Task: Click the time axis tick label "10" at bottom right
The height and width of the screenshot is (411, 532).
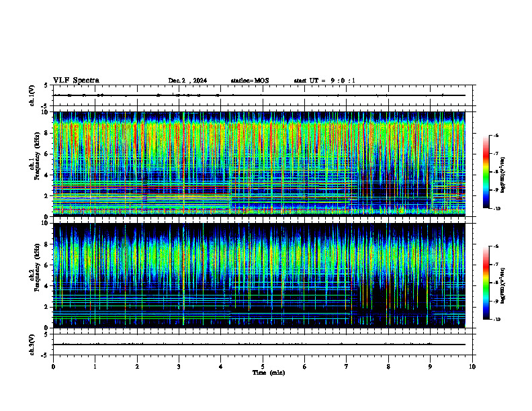Action: [x=472, y=367]
